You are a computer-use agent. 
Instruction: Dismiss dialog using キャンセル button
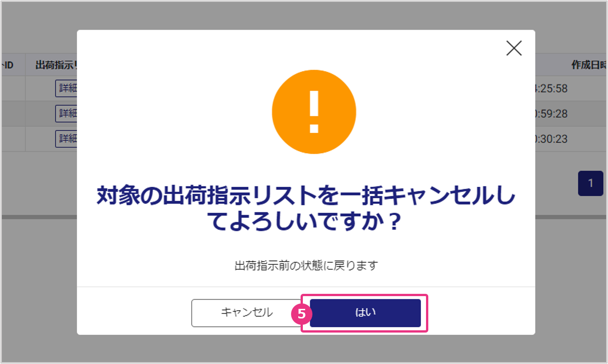point(246,313)
